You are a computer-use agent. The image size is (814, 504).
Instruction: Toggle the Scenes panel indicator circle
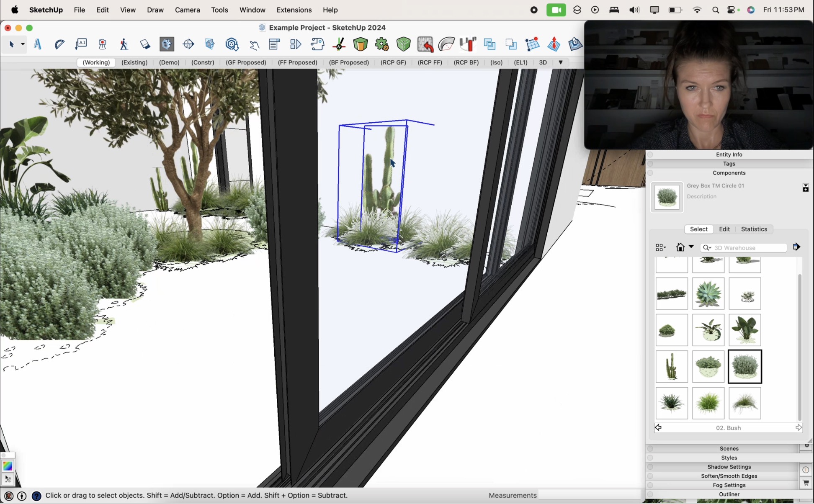[651, 448]
